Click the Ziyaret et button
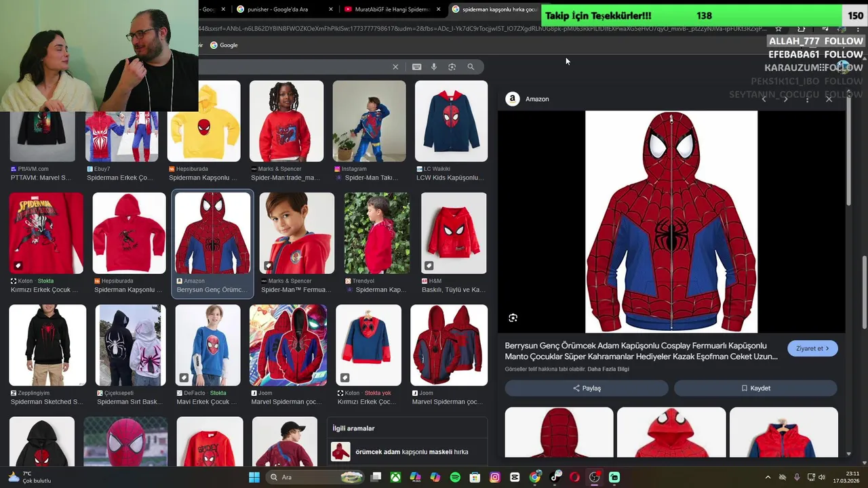868x488 pixels. tap(812, 348)
